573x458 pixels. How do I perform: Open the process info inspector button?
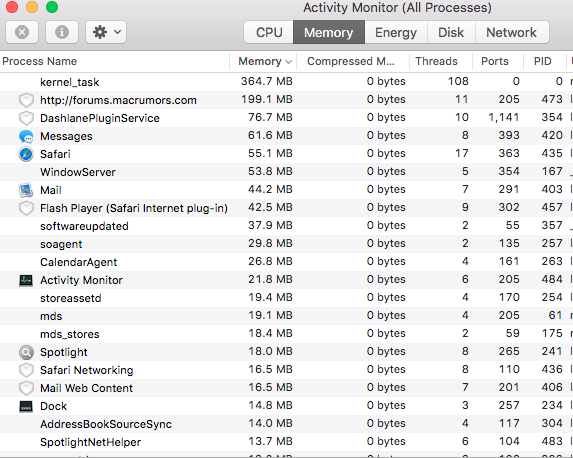pos(62,32)
